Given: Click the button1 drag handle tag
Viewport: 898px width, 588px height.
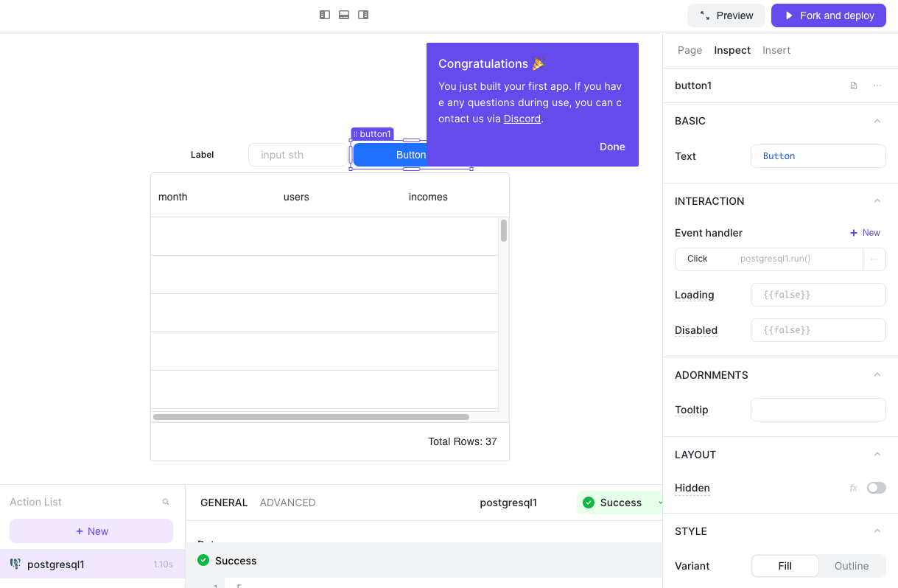Looking at the screenshot, I should (373, 134).
